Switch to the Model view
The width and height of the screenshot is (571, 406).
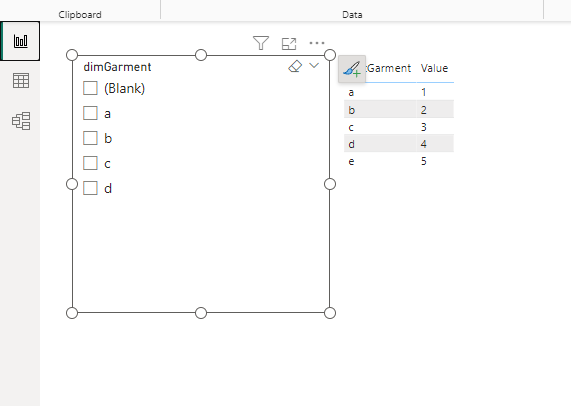coord(21,121)
